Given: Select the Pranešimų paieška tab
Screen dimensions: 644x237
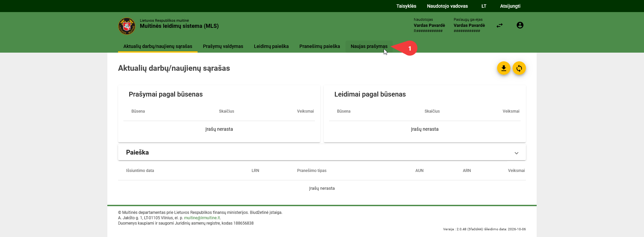Looking at the screenshot, I should [320, 46].
